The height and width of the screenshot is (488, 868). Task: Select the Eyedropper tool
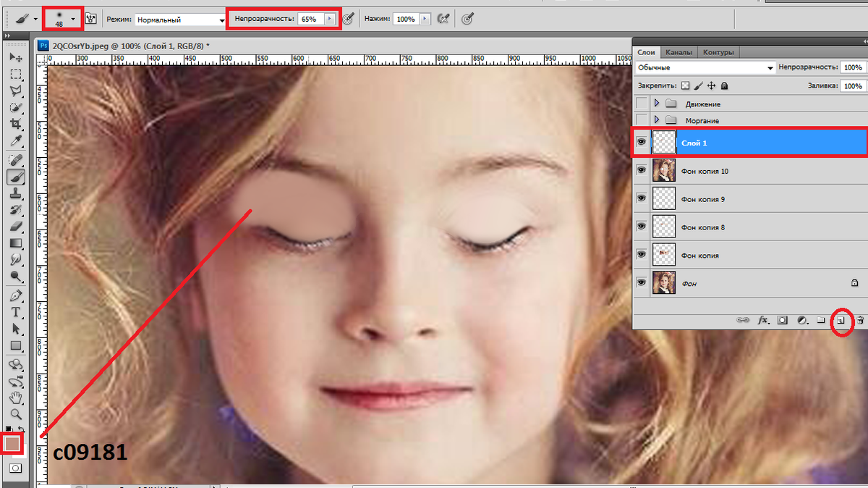(x=16, y=140)
